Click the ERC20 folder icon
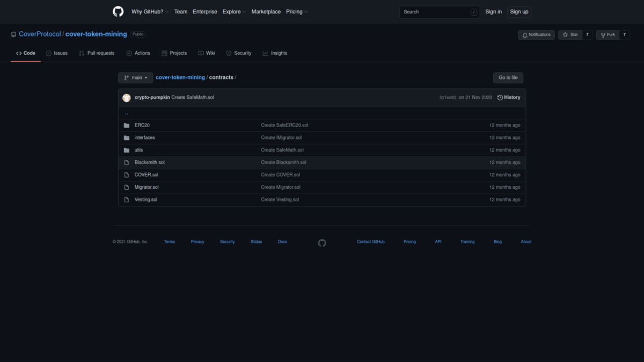The width and height of the screenshot is (644, 362). [x=127, y=125]
